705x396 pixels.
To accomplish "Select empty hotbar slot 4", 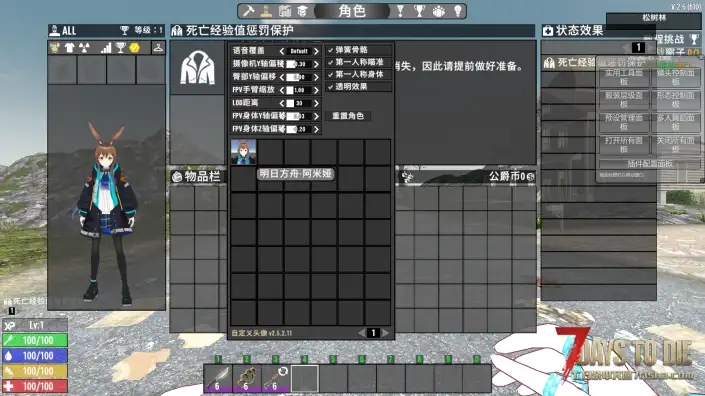I will (304, 378).
